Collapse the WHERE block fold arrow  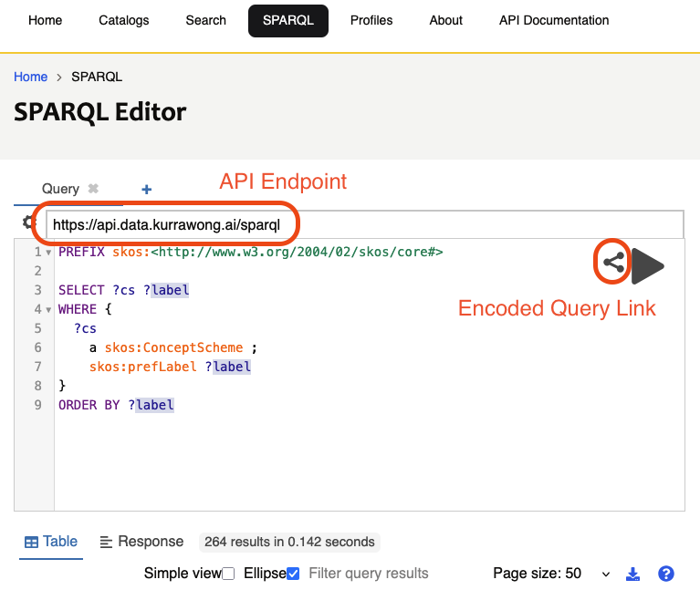point(48,310)
